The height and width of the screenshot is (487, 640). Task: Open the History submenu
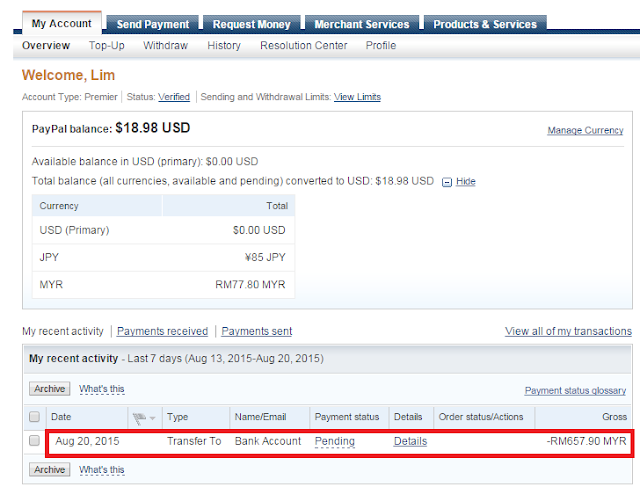tap(224, 45)
